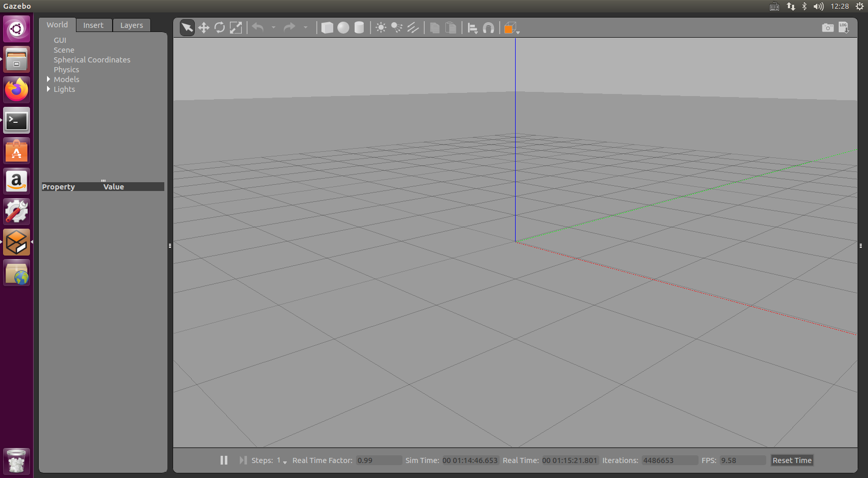Select GUI in world tree
The image size is (868, 478).
(x=60, y=40)
